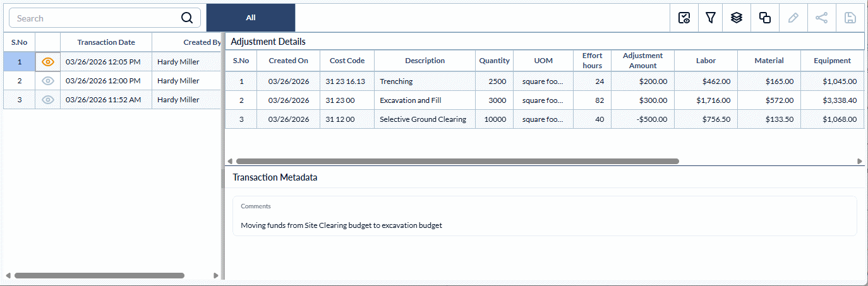This screenshot has height=286, width=868.
Task: Toggle the eye icon for transaction 2
Action: coord(48,81)
